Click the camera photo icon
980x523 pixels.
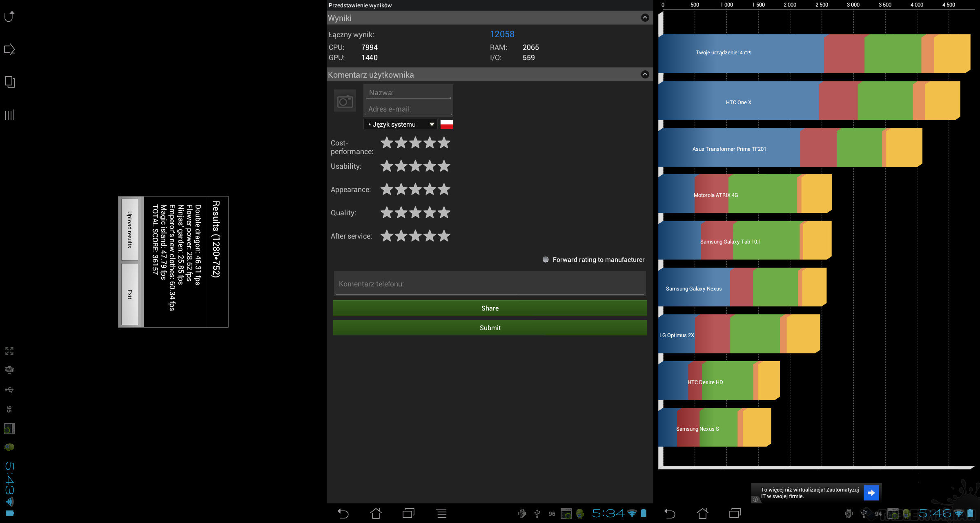(x=345, y=101)
